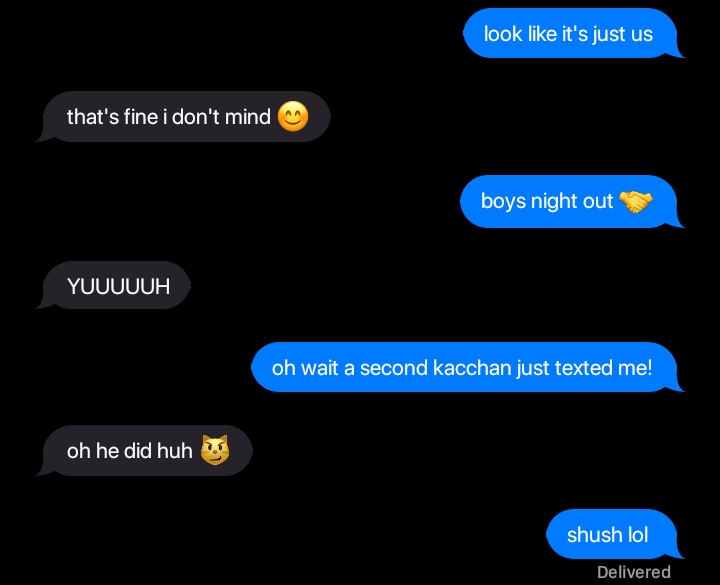This screenshot has height=585, width=720.
Task: Select the "look like it's just us" bubble
Action: tap(571, 34)
